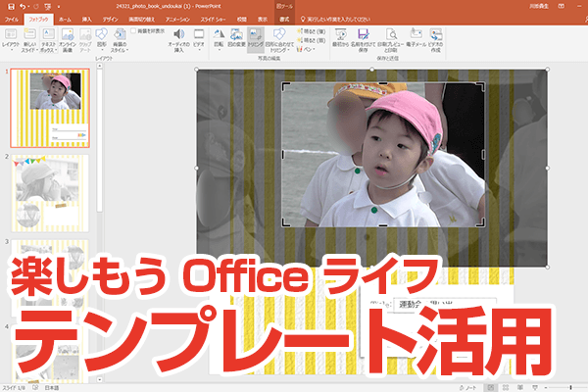Click the 名前を付けて保存 (Save As) icon
The image size is (588, 392).
coord(363,34)
